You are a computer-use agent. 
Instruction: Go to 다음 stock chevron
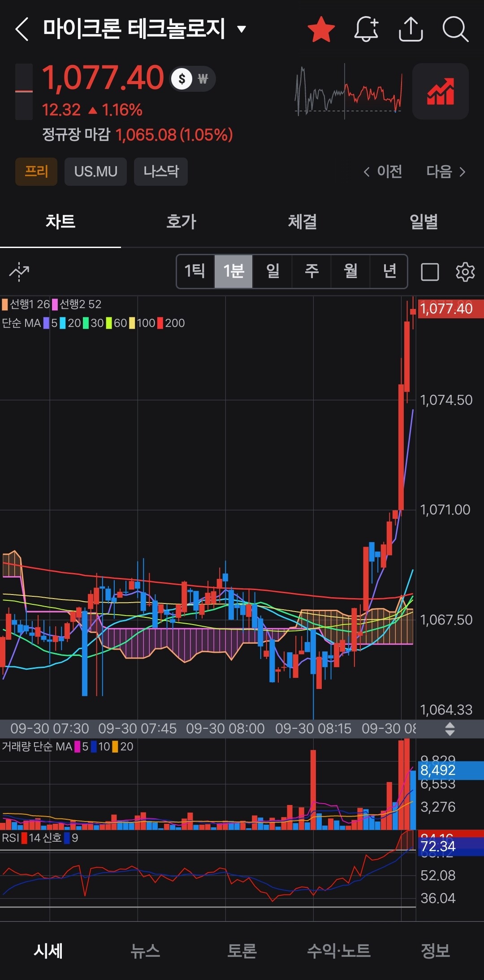446,171
